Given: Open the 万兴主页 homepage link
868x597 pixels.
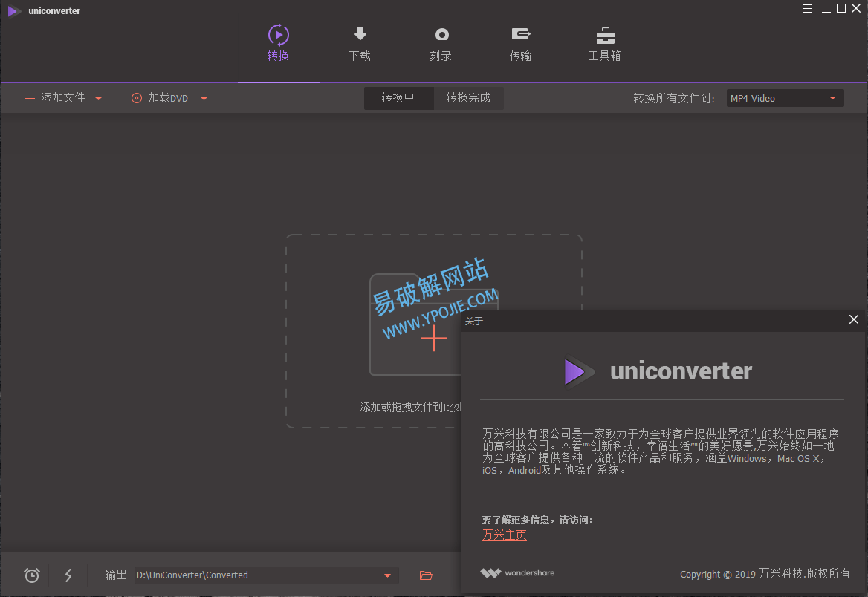Looking at the screenshot, I should [x=505, y=535].
